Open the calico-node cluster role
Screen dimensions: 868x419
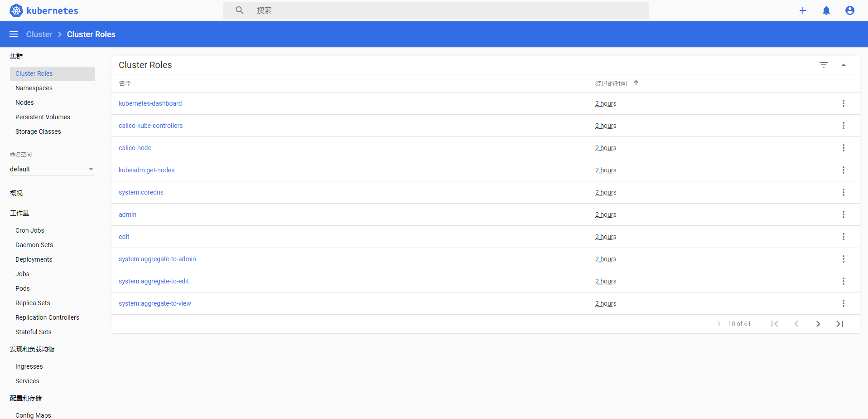pyautogui.click(x=135, y=148)
